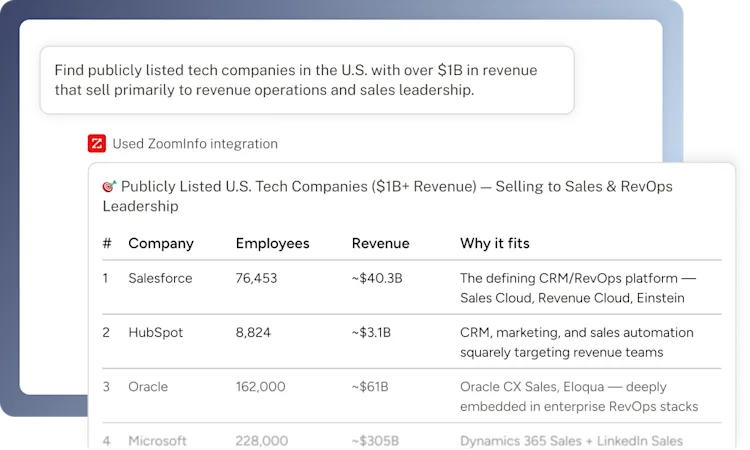Screen dimensions: 750x450
Task: Click the target emoji icon before the heading
Action: click(x=110, y=186)
